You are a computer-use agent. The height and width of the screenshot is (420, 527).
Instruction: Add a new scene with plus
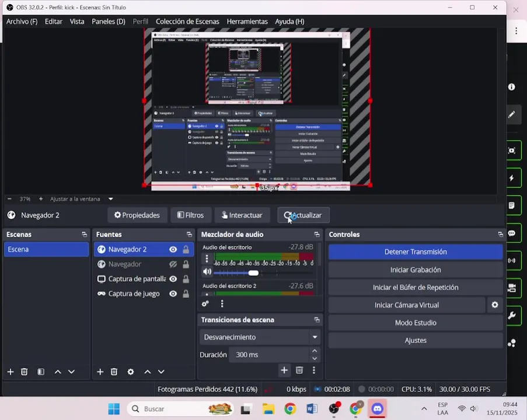tap(11, 372)
